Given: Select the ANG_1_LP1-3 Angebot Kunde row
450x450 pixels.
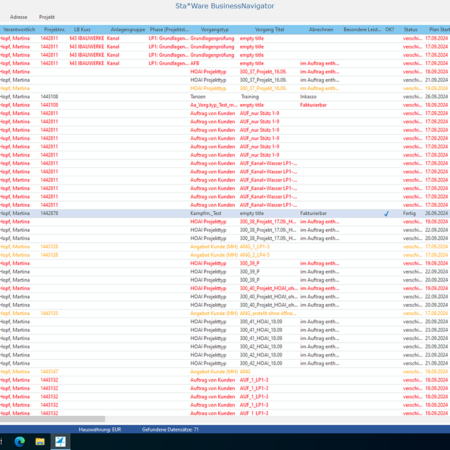Looking at the screenshot, I should point(225,247).
